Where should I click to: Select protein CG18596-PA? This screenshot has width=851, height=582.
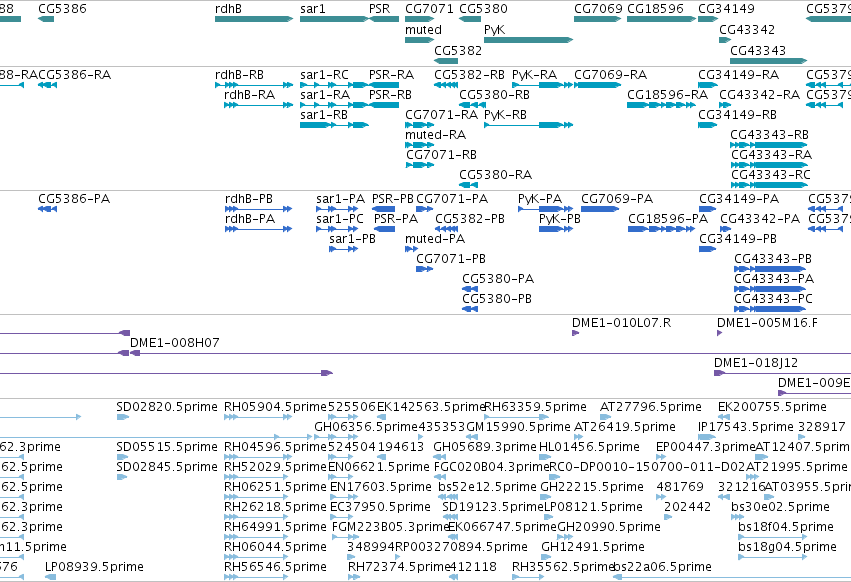(668, 219)
